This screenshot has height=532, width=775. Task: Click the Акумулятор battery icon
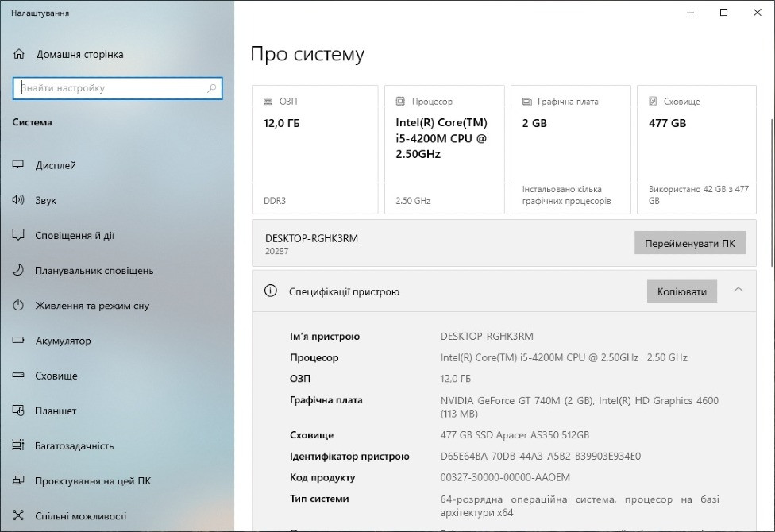(18, 341)
